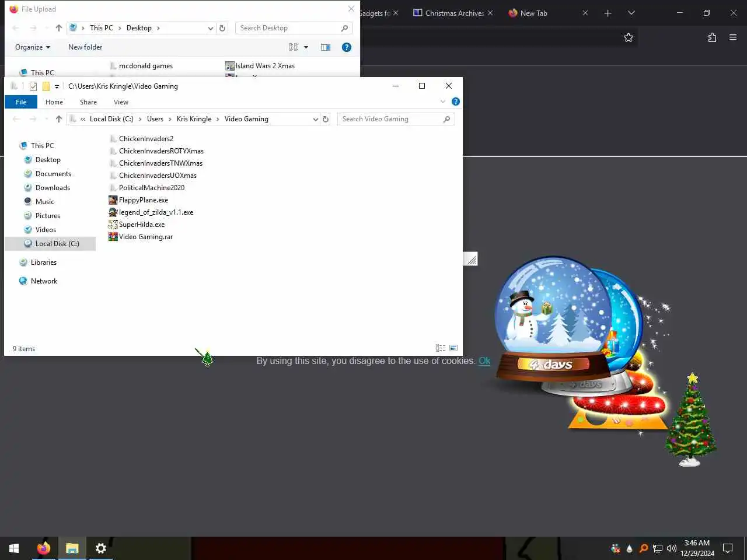Click Firefox icon in the taskbar
The height and width of the screenshot is (560, 747).
click(43, 548)
